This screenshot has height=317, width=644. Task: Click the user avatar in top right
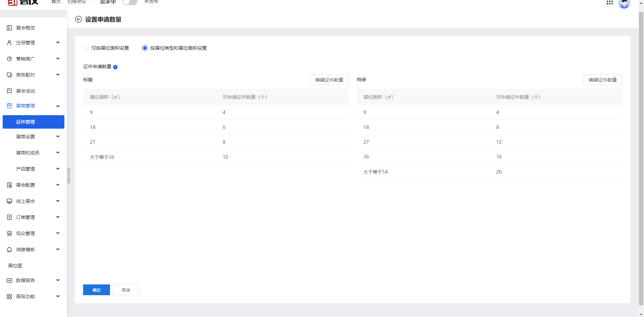(x=624, y=3)
